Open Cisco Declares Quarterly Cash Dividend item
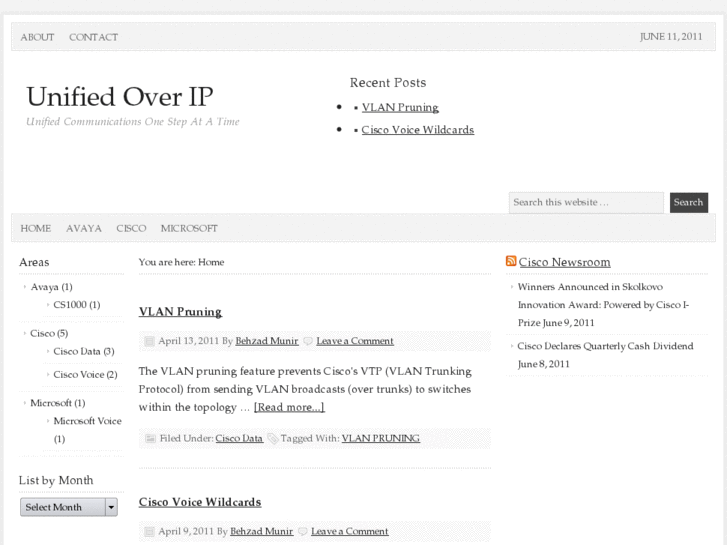 pos(605,355)
